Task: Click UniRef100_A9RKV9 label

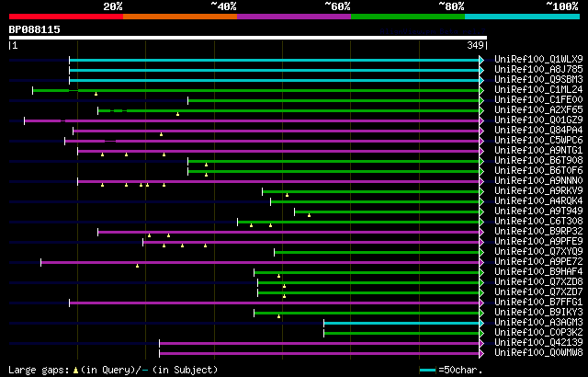Action: [x=538, y=191]
